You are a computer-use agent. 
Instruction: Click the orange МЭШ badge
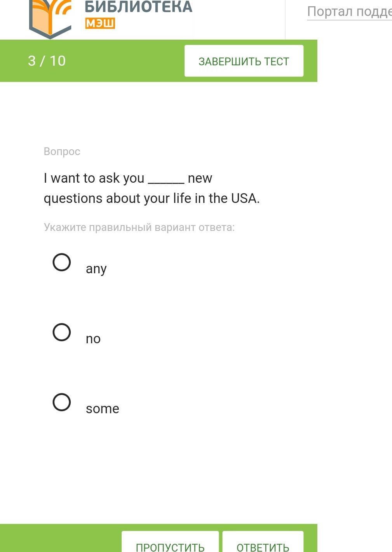pyautogui.click(x=100, y=23)
